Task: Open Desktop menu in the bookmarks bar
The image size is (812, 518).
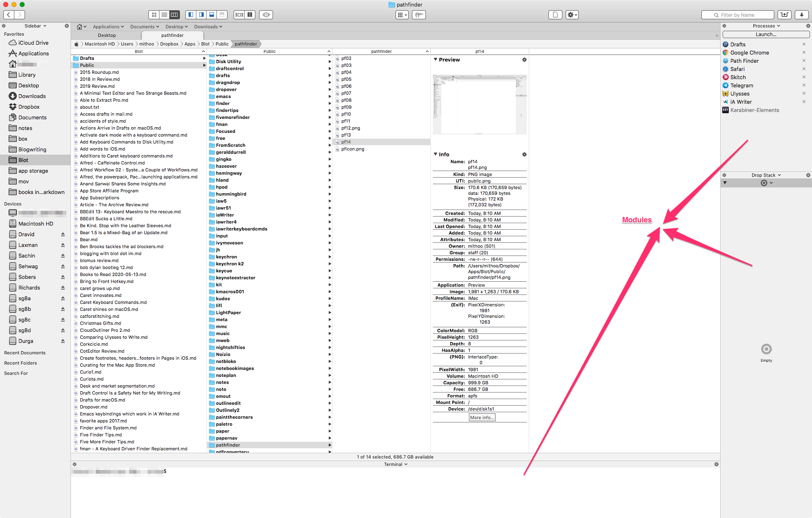Action: coord(176,27)
